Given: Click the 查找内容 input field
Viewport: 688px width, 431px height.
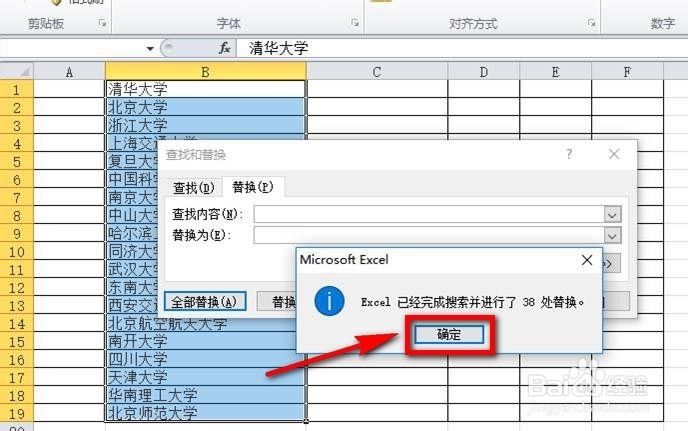Looking at the screenshot, I should (x=429, y=214).
